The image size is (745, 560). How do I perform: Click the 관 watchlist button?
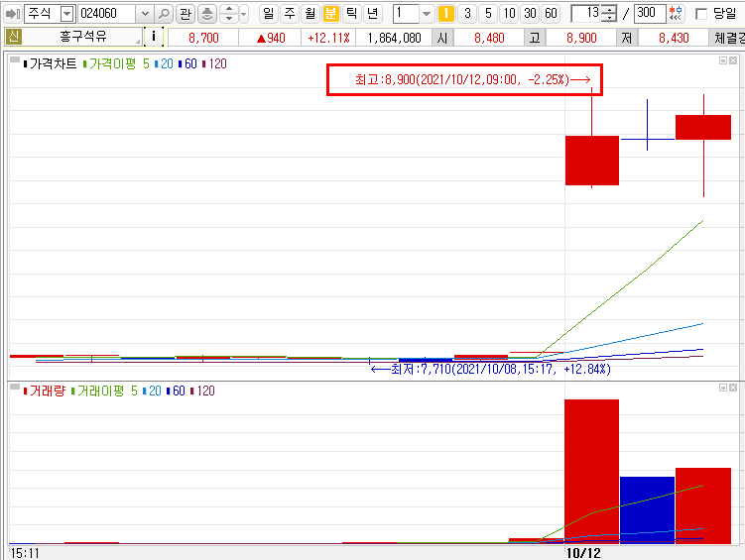pos(186,14)
